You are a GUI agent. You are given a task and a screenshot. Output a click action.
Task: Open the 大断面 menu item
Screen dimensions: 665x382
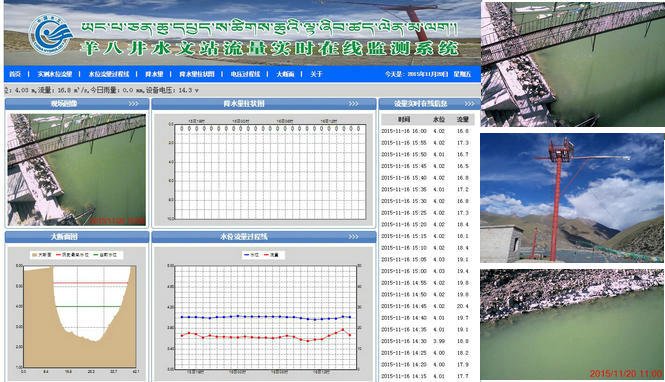click(x=285, y=74)
